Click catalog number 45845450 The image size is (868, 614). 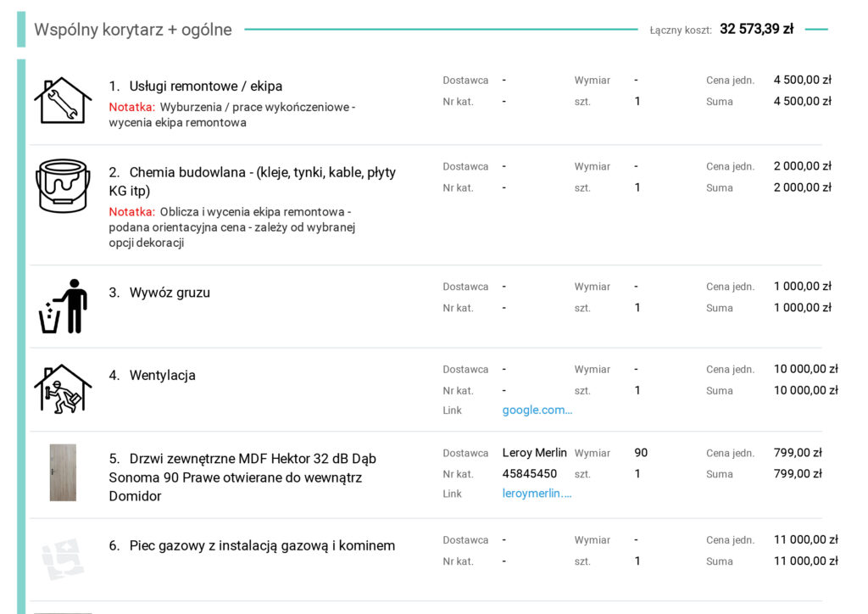coord(529,474)
